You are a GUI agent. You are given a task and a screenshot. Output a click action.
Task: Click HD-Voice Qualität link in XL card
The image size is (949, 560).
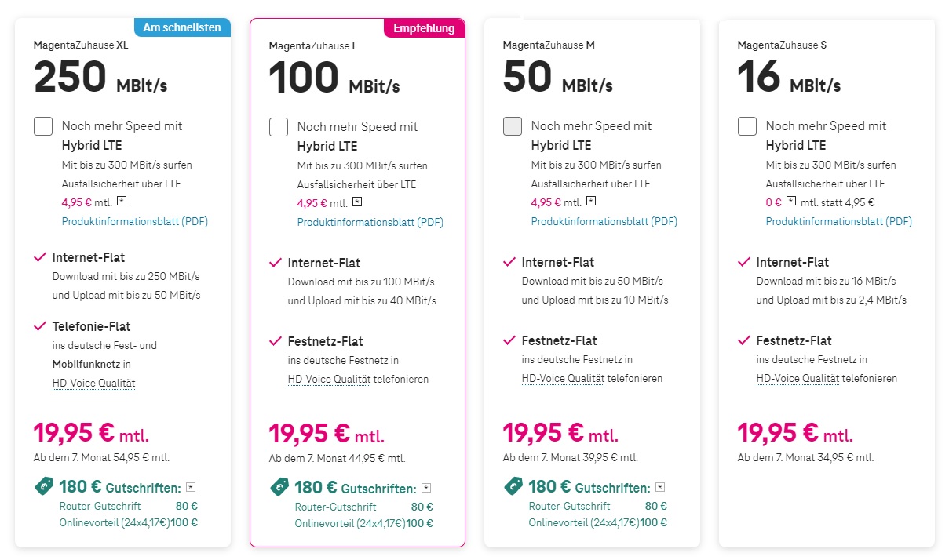click(94, 383)
